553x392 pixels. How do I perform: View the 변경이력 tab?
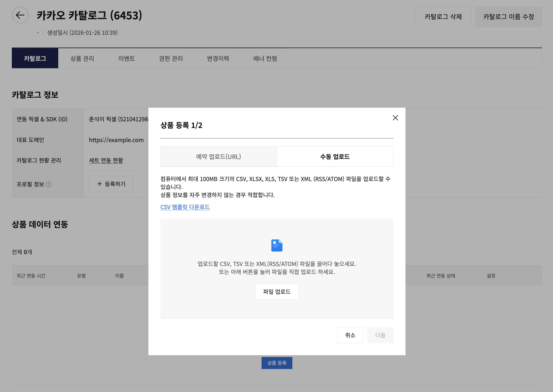click(x=218, y=58)
